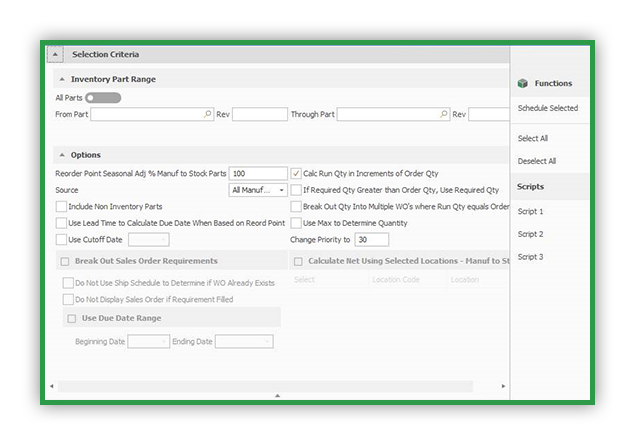Check Break Out Qty Into Multiple WO's
The image size is (635, 445).
pos(296,207)
